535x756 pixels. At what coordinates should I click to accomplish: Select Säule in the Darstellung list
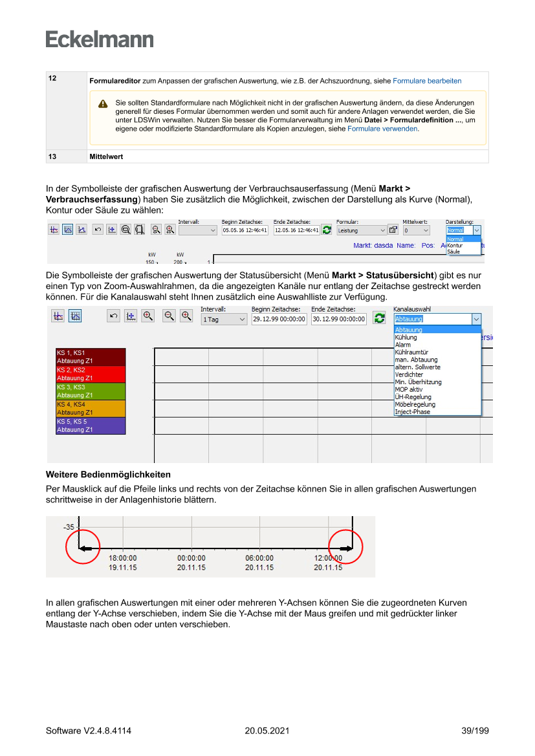click(453, 252)
